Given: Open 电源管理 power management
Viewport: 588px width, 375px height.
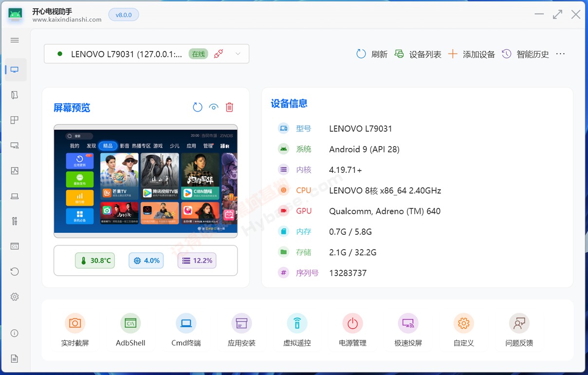Looking at the screenshot, I should click(352, 323).
